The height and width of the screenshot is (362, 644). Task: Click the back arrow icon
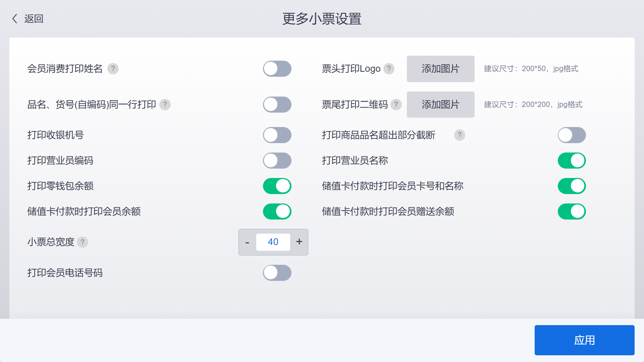click(x=15, y=19)
